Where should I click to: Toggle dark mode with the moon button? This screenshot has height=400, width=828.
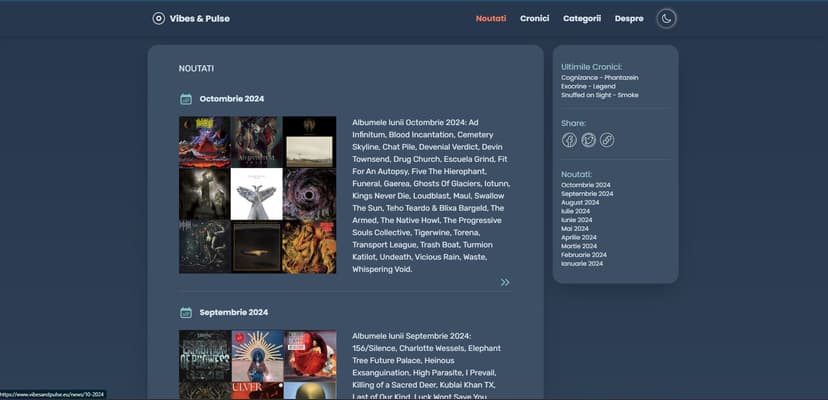(666, 18)
